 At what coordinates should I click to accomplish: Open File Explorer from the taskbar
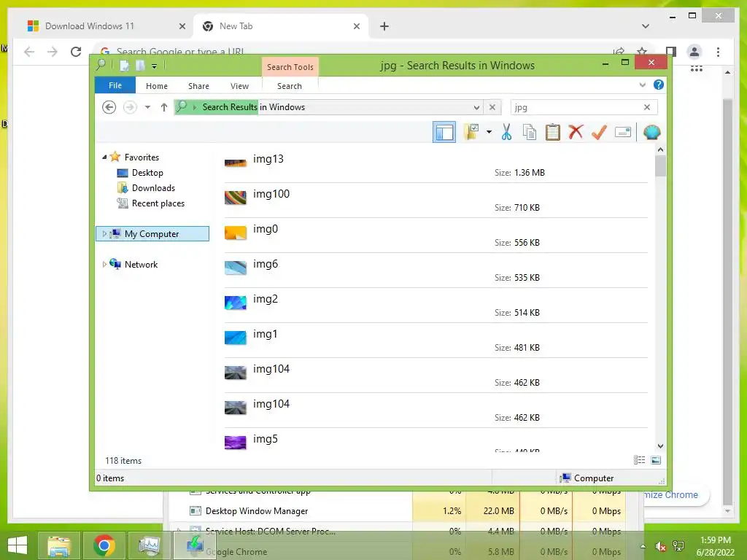[58, 545]
